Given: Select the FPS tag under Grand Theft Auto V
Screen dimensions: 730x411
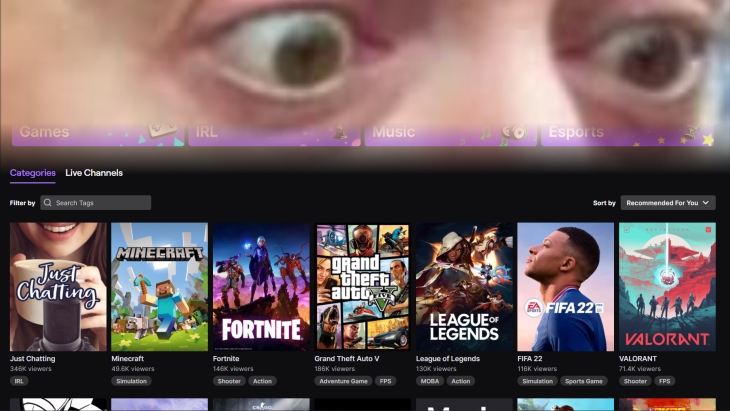Looking at the screenshot, I should click(x=385, y=381).
